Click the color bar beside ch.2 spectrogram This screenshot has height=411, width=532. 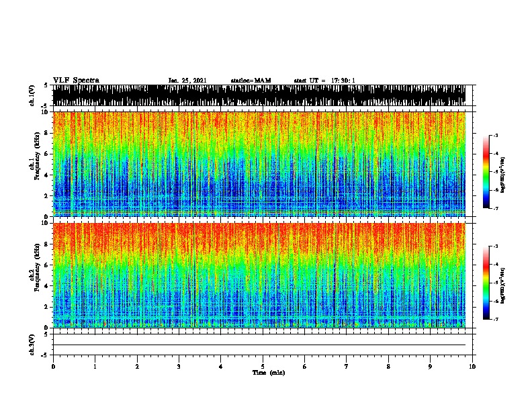pyautogui.click(x=486, y=283)
